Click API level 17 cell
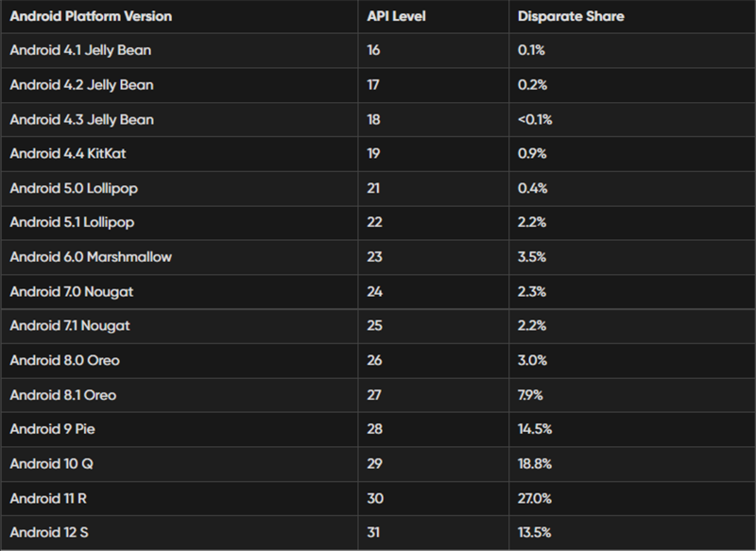Image resolution: width=756 pixels, height=551 pixels. [x=373, y=85]
